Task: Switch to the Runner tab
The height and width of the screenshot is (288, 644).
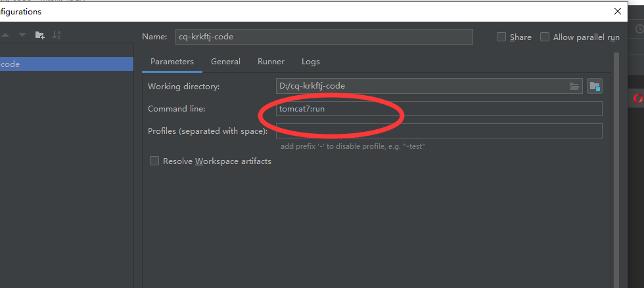Action: (x=271, y=62)
